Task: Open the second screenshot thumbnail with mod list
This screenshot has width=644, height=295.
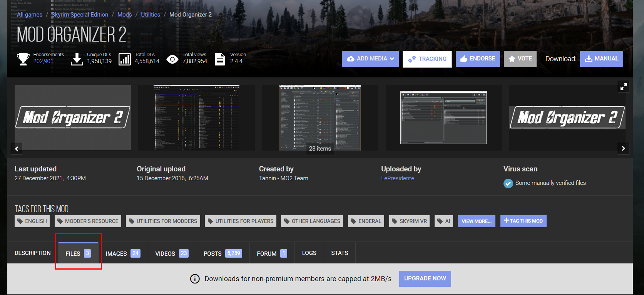Action: coord(196,117)
